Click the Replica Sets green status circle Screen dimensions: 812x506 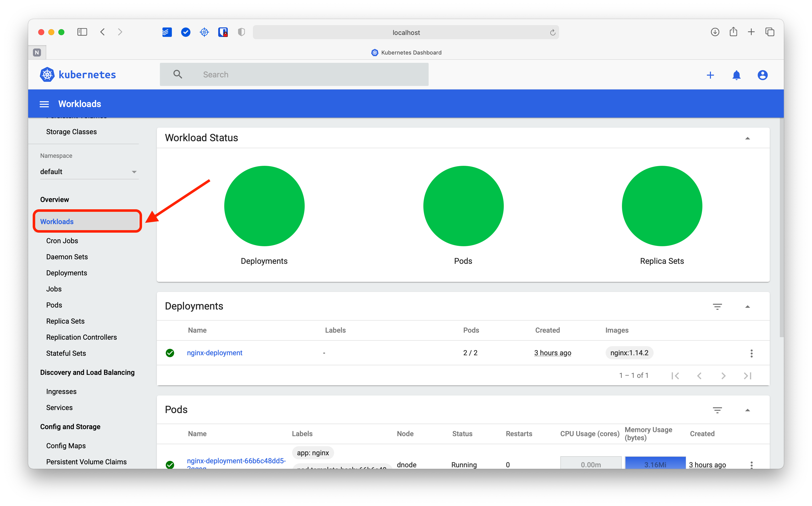pos(662,206)
